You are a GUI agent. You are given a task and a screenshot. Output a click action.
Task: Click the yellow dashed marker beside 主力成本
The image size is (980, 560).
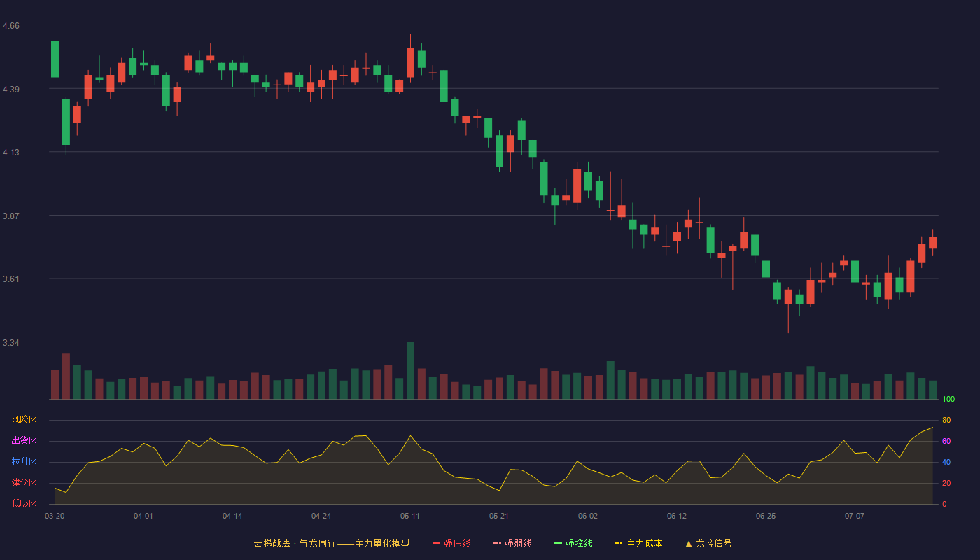point(618,543)
